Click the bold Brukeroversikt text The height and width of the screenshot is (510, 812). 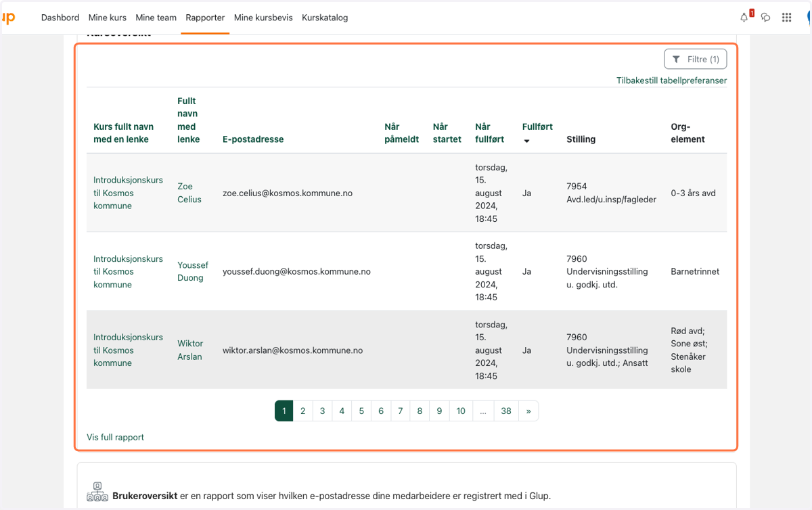click(145, 496)
